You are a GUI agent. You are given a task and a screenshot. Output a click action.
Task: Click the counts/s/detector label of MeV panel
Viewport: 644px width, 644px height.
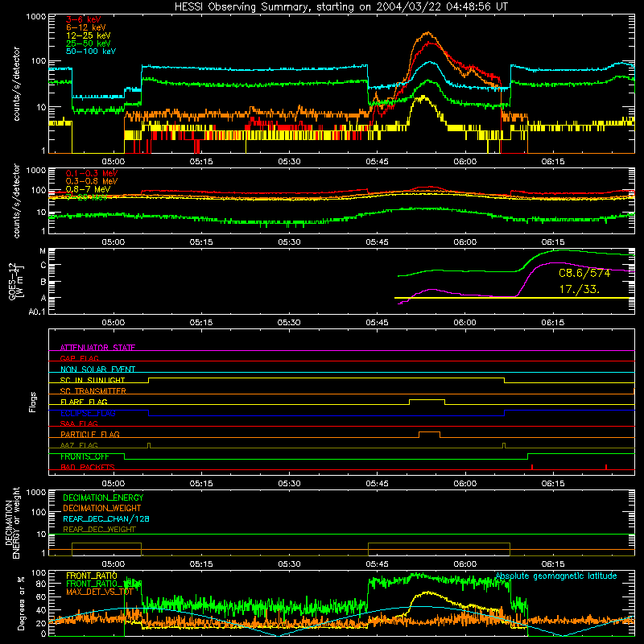coord(16,200)
